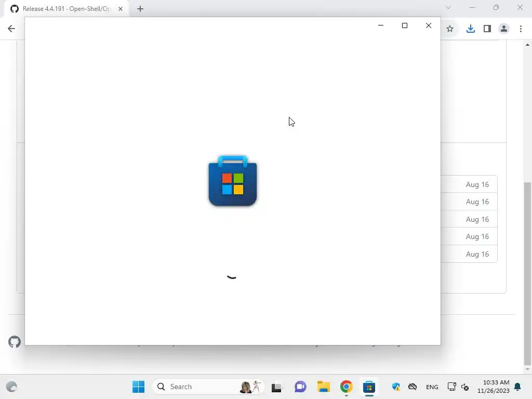Image resolution: width=532 pixels, height=399 pixels.
Task: Select the Release 4.4.191 Open-Shell tab
Action: 66,9
